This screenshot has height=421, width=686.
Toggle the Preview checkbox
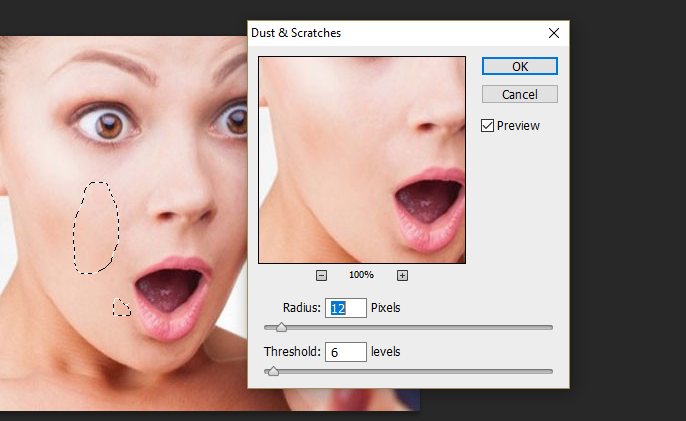click(x=487, y=126)
